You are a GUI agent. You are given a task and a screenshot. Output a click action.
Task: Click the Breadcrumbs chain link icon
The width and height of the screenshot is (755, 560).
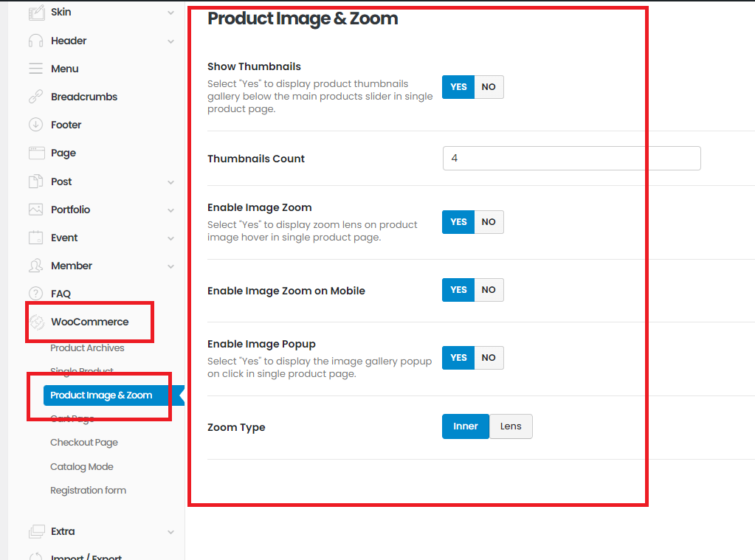35,97
